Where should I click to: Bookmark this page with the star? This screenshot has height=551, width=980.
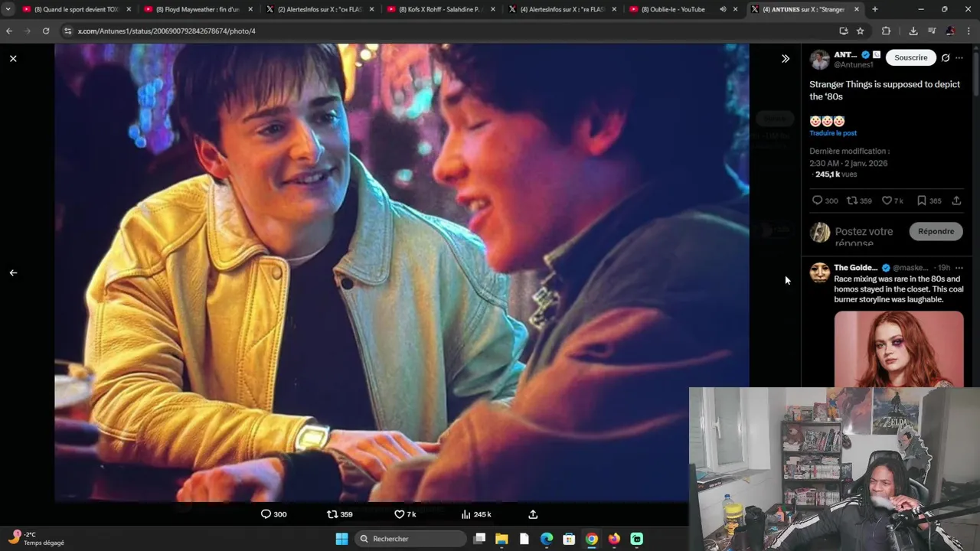click(x=861, y=31)
